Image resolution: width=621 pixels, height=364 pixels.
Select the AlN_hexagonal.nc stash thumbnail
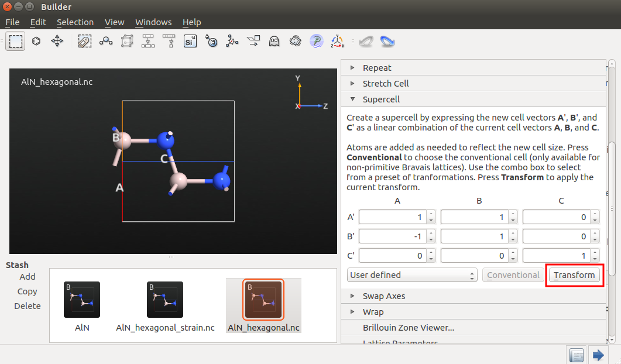coord(263,300)
